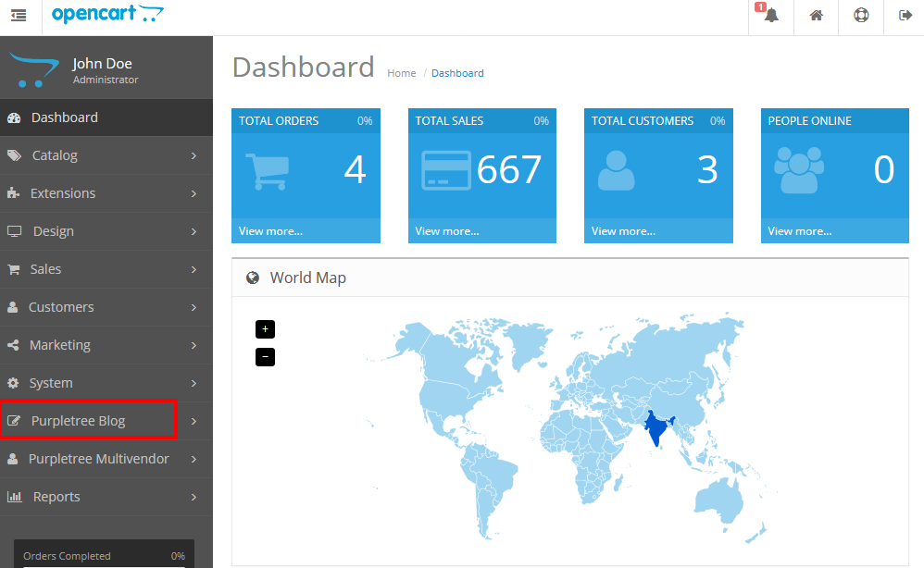
Task: Toggle the sidebar menu hamburger icon
Action: (19, 16)
